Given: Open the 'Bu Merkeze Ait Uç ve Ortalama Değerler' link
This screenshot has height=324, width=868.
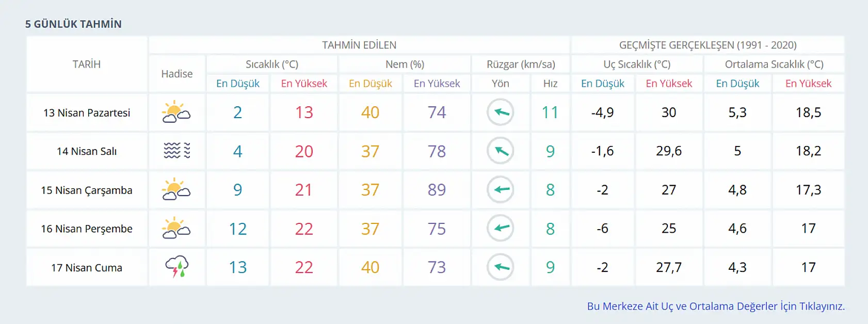Looking at the screenshot, I should [716, 306].
